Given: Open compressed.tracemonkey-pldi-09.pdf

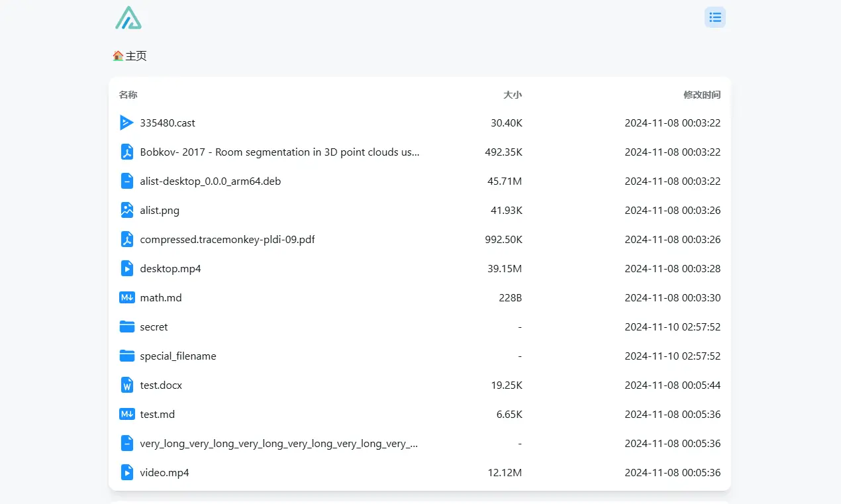Looking at the screenshot, I should click(227, 239).
